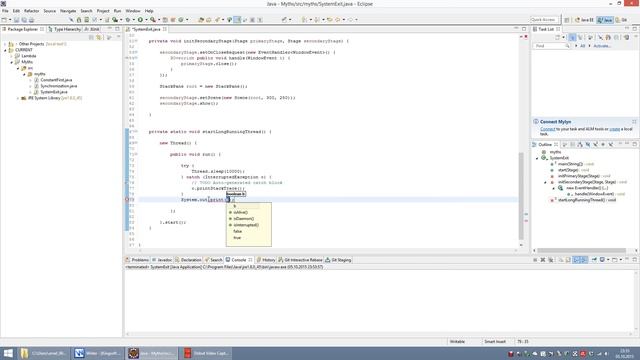
Task: Remove all terminated launches icon
Action: [551, 260]
